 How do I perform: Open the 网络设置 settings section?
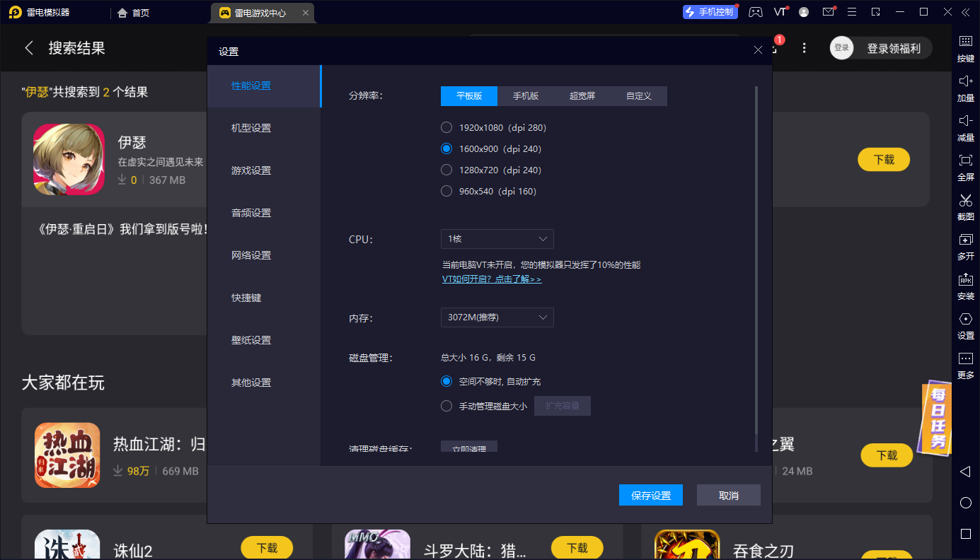click(264, 255)
